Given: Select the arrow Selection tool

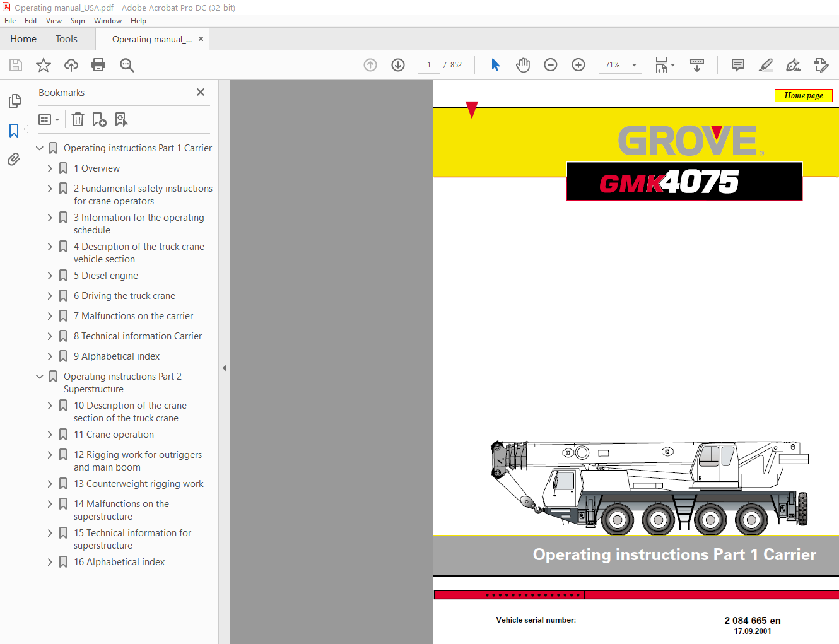Looking at the screenshot, I should pos(495,65).
